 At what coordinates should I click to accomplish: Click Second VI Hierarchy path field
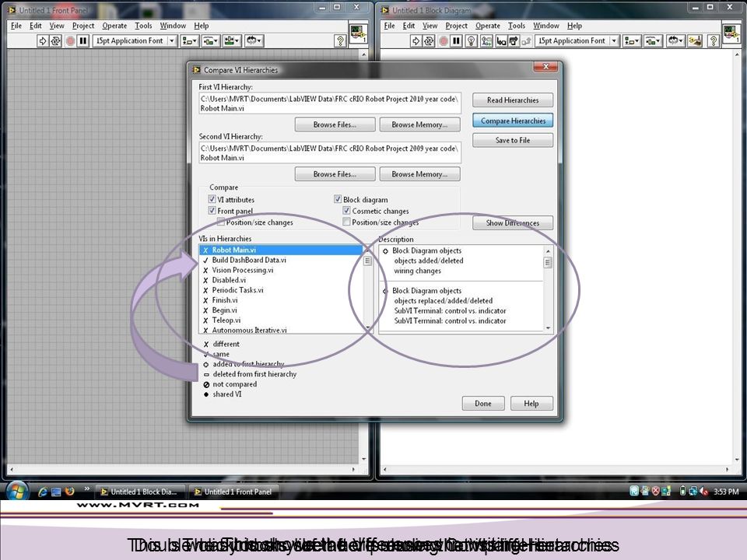[x=330, y=153]
